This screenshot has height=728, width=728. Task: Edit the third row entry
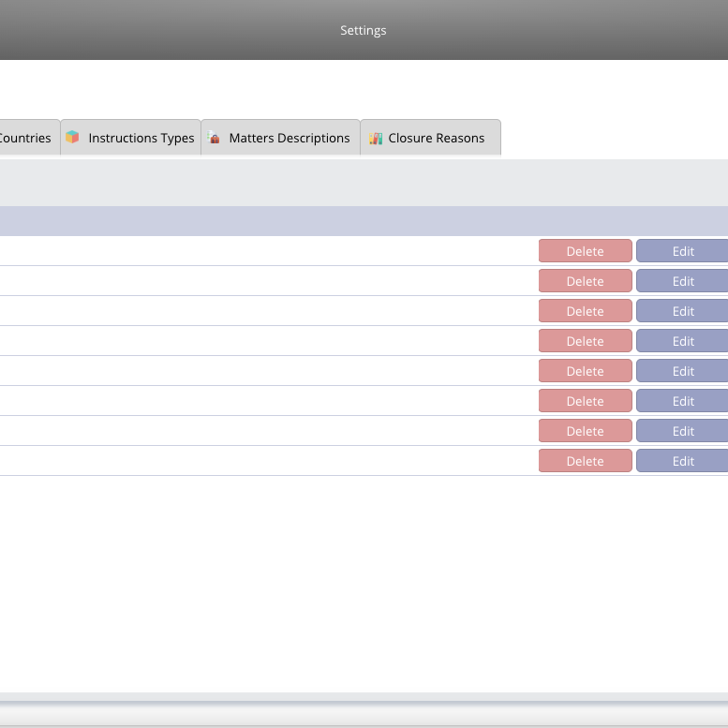point(682,311)
